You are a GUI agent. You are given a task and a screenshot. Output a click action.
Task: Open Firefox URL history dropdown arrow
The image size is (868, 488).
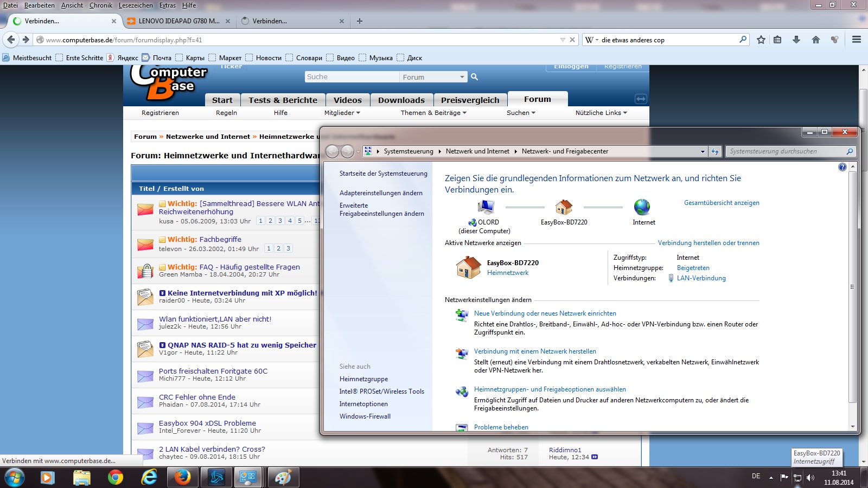(563, 40)
